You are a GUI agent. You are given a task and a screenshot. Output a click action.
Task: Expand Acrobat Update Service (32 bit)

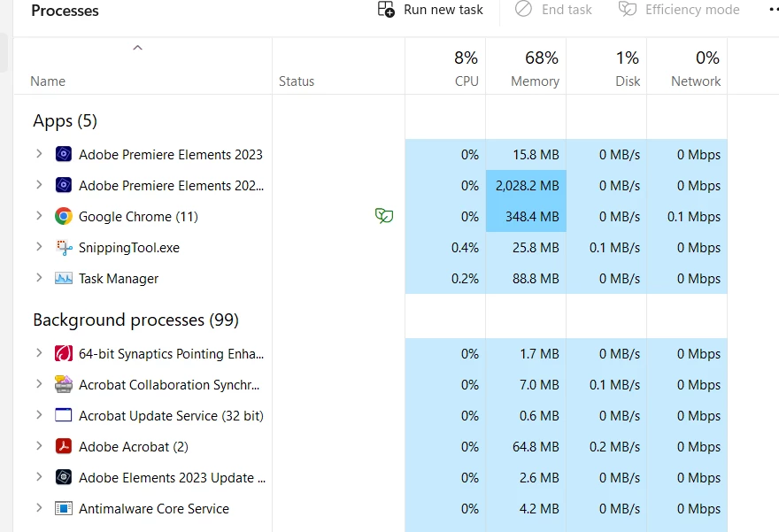click(39, 415)
